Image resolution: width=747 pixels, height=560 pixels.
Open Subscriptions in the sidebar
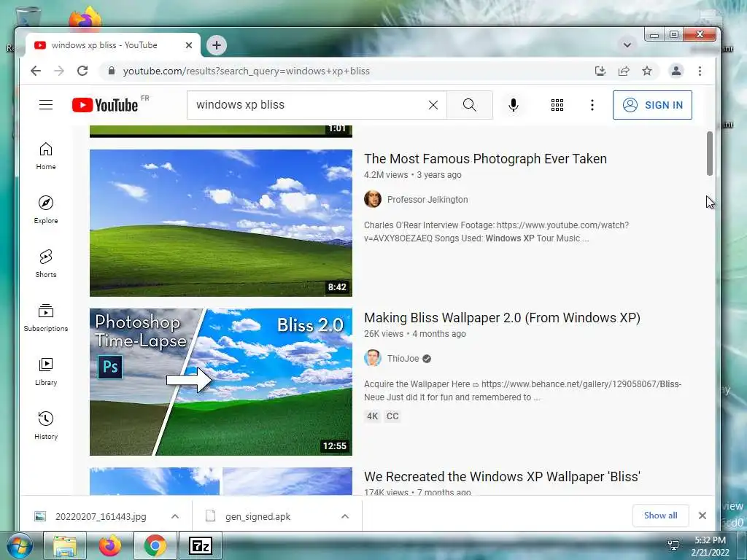pos(46,318)
